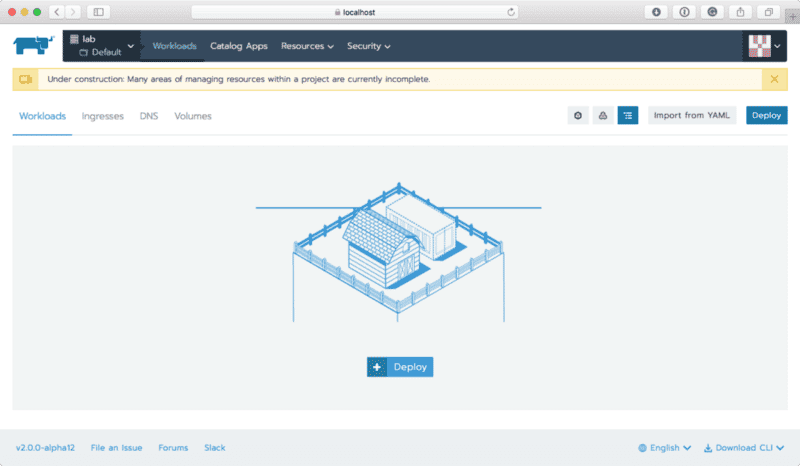Expand the Security menu
The height and width of the screenshot is (466, 800).
tap(368, 46)
